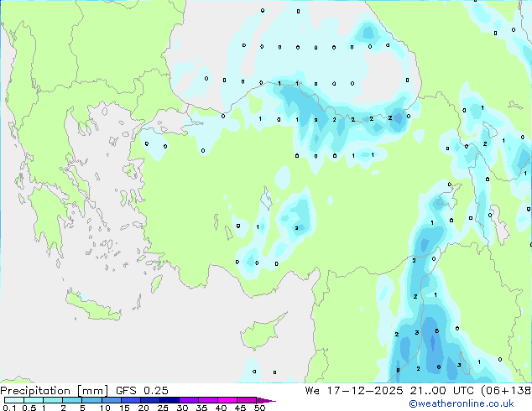Screen dimensions: 532x411
Task: Click the weekday 'We' label
Action: [x=312, y=391]
